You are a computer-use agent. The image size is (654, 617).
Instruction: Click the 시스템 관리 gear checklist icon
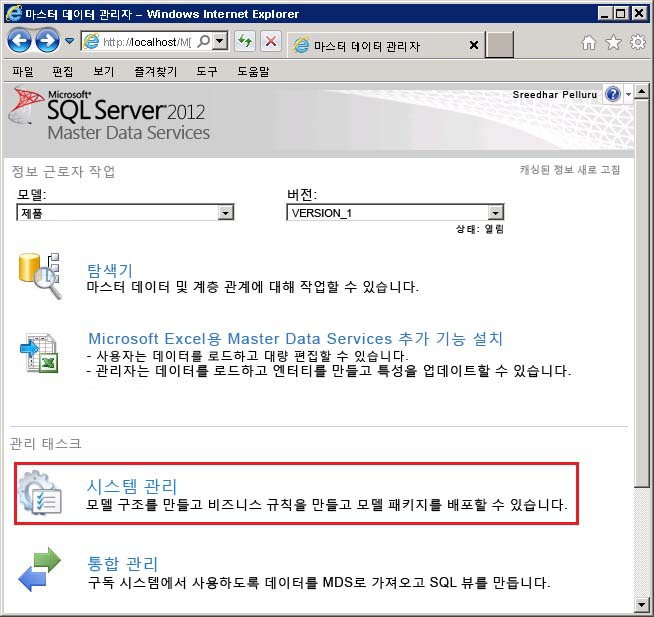click(40, 493)
